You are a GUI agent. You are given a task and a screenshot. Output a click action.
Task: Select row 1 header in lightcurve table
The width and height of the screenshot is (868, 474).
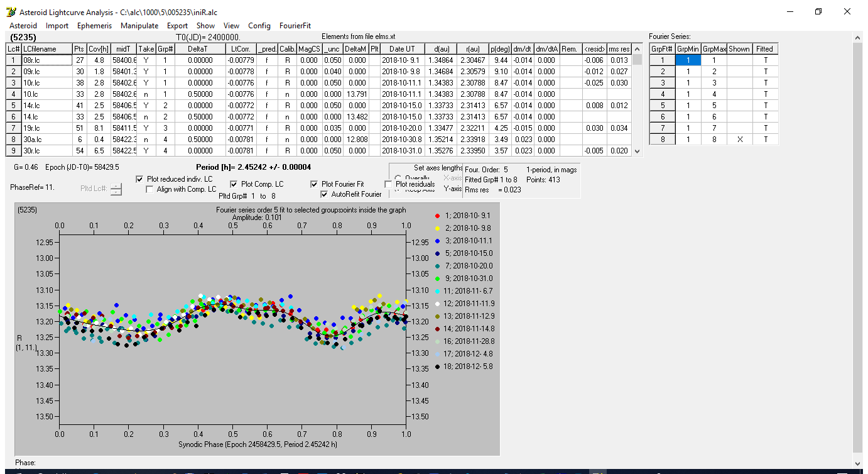[x=13, y=60]
